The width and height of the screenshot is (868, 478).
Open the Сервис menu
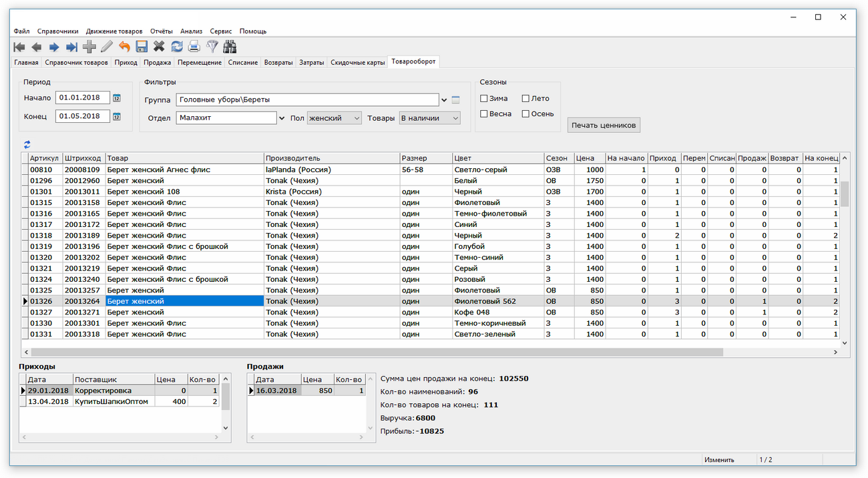(221, 31)
